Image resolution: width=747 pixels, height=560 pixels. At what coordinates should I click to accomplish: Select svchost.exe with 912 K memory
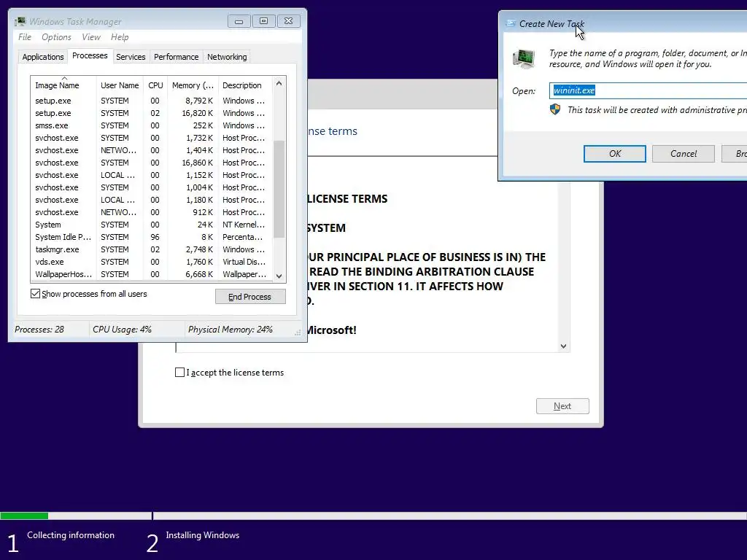pos(152,212)
